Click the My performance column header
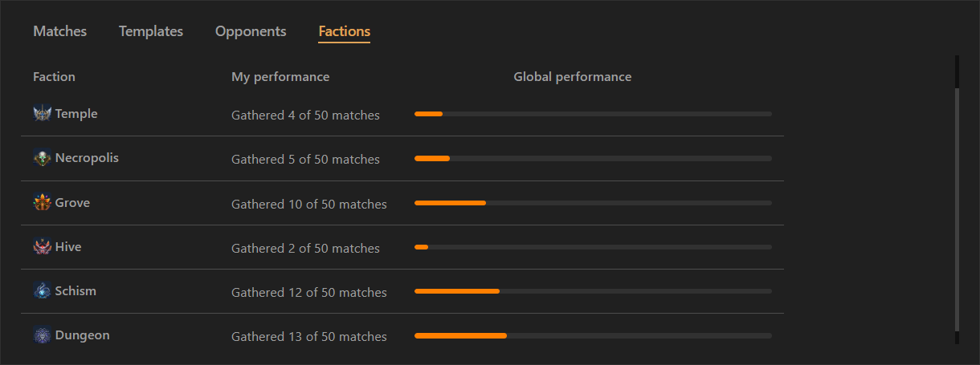This screenshot has width=980, height=365. click(x=280, y=77)
